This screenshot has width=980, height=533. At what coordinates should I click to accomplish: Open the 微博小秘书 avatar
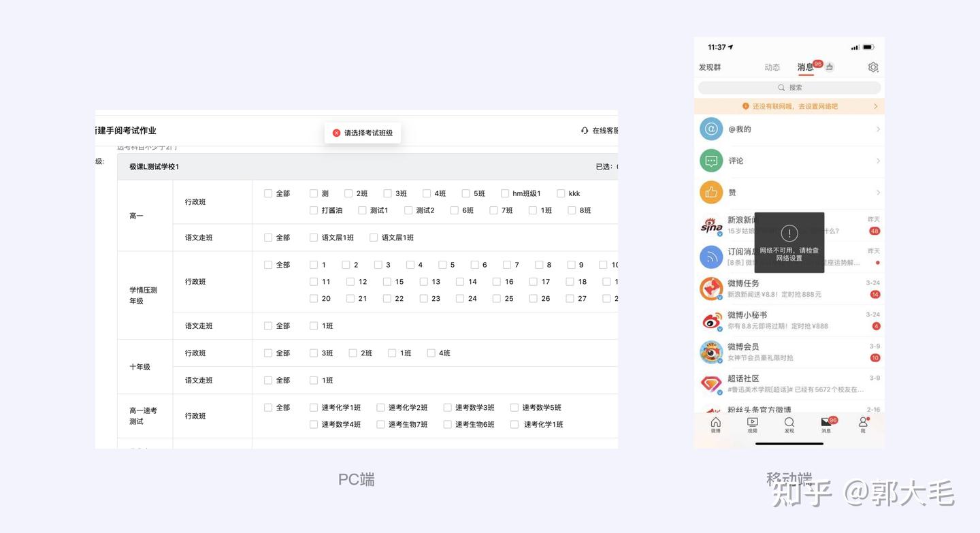pos(711,321)
